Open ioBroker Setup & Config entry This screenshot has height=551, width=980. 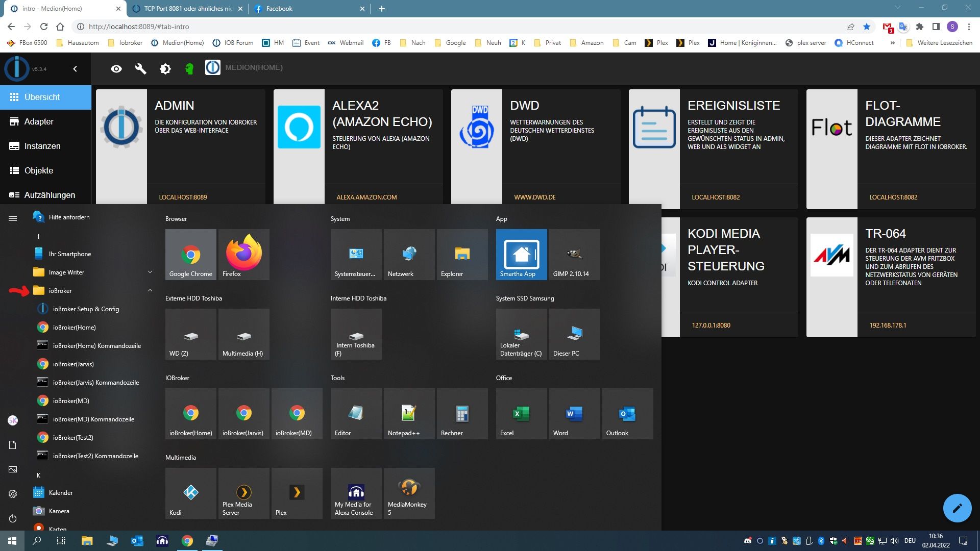(86, 309)
